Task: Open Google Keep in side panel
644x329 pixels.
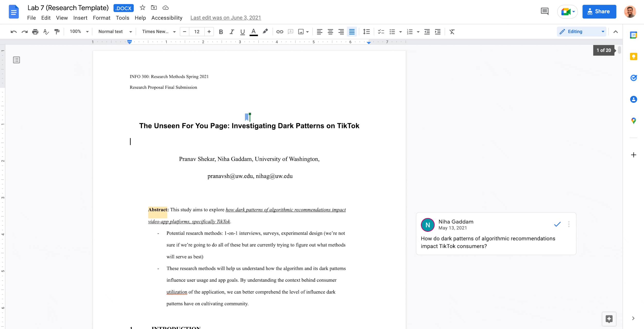Action: click(633, 56)
